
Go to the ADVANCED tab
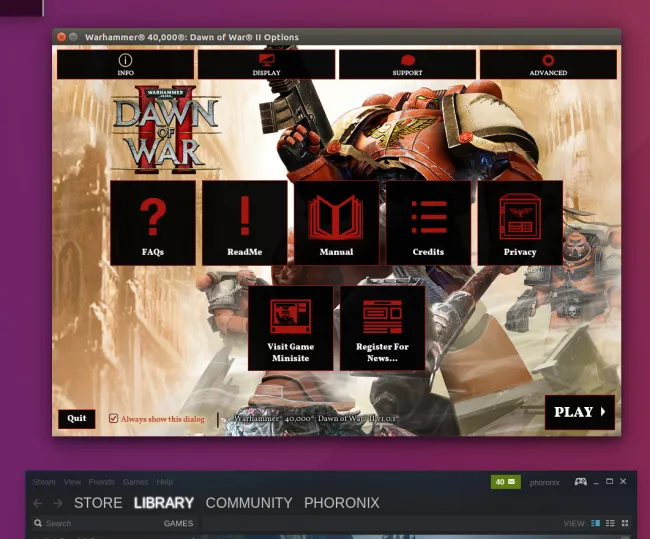tap(548, 64)
